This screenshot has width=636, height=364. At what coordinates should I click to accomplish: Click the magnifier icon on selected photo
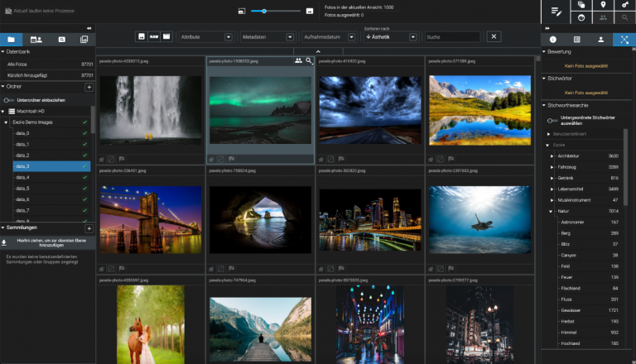(x=309, y=61)
